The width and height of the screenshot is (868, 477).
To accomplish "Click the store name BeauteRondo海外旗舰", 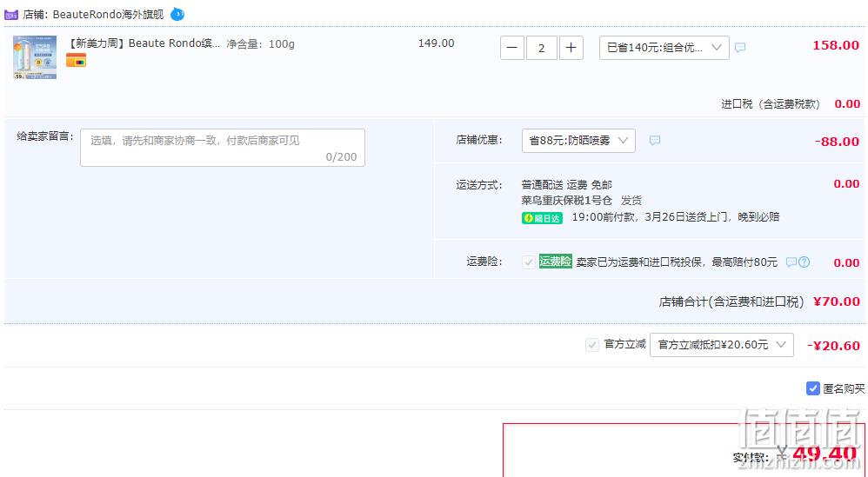I will (108, 15).
